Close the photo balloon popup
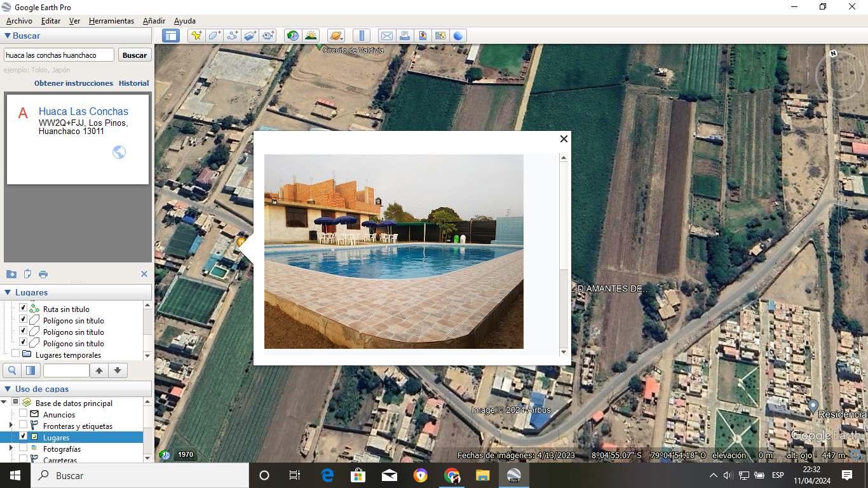The image size is (868, 488). (x=564, y=139)
